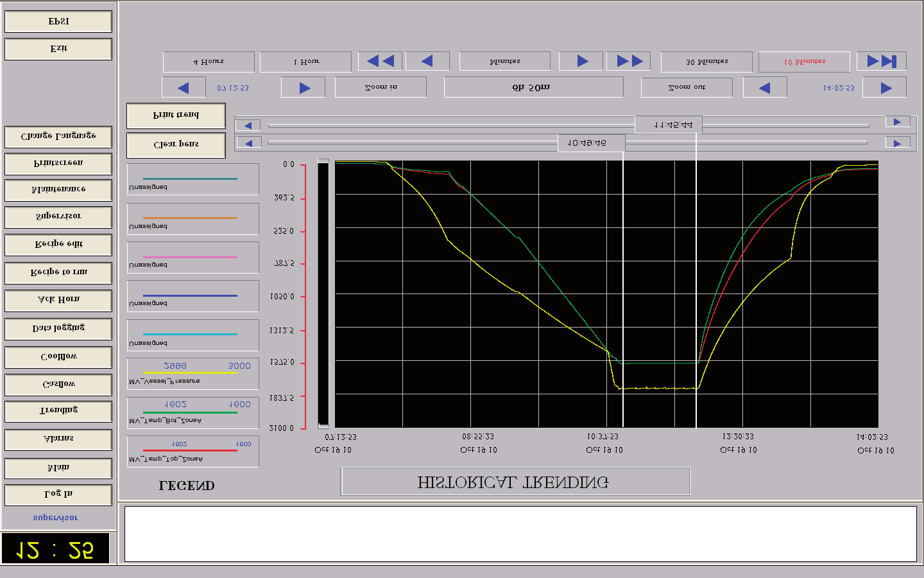The height and width of the screenshot is (578, 924).
Task: Click the white cursor line under 11:45:44
Action: 696,281
